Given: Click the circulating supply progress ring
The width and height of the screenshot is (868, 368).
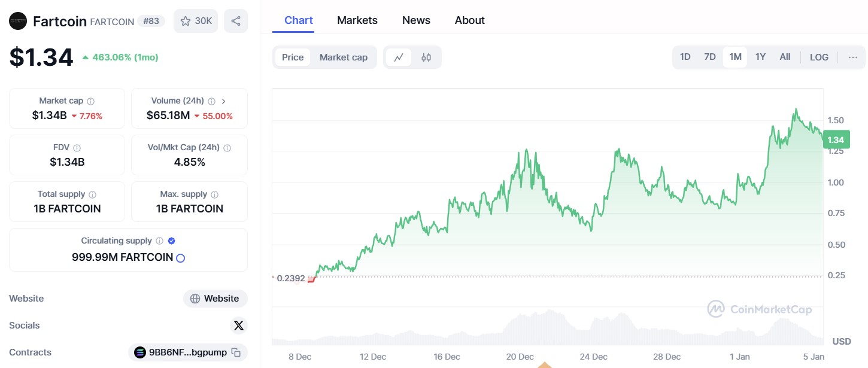Looking at the screenshot, I should click(180, 258).
